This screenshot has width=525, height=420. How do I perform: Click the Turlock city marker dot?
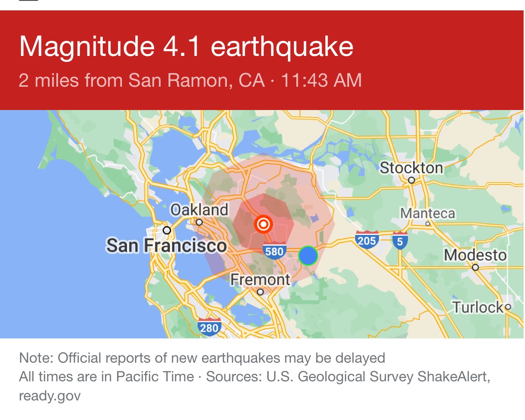(508, 307)
